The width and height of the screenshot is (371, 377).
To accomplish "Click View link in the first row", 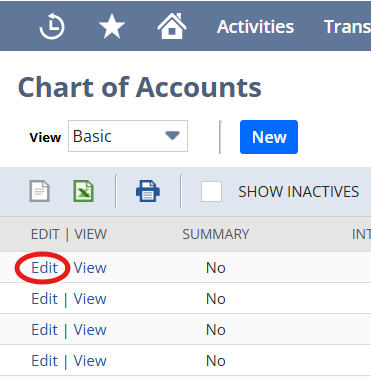I will (x=90, y=268).
